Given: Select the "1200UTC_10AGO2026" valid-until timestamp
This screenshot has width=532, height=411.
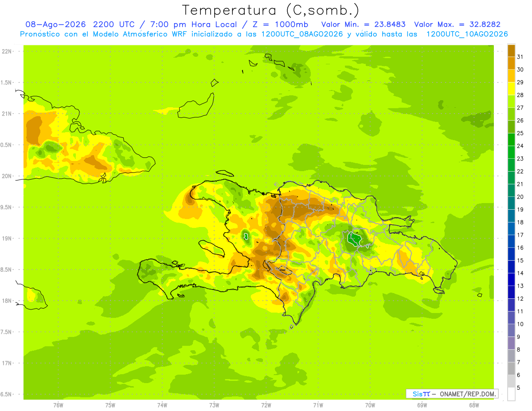Looking at the screenshot, I should tap(467, 34).
